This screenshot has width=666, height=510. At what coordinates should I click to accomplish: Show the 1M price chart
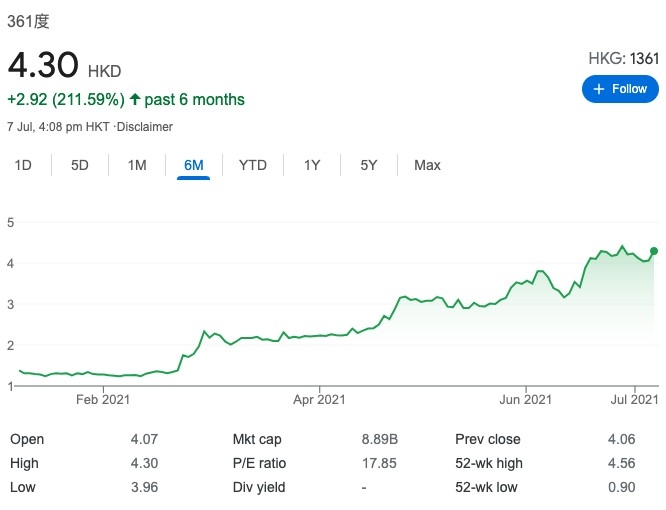pos(137,165)
